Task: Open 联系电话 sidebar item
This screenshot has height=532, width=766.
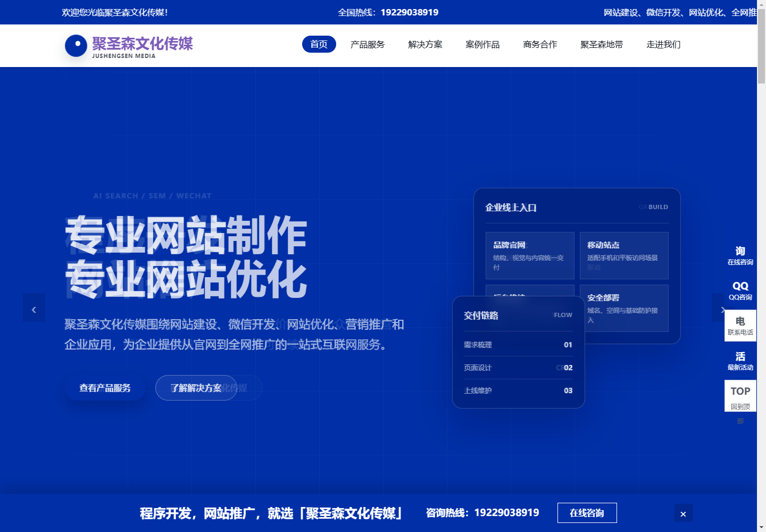Action: [740, 326]
